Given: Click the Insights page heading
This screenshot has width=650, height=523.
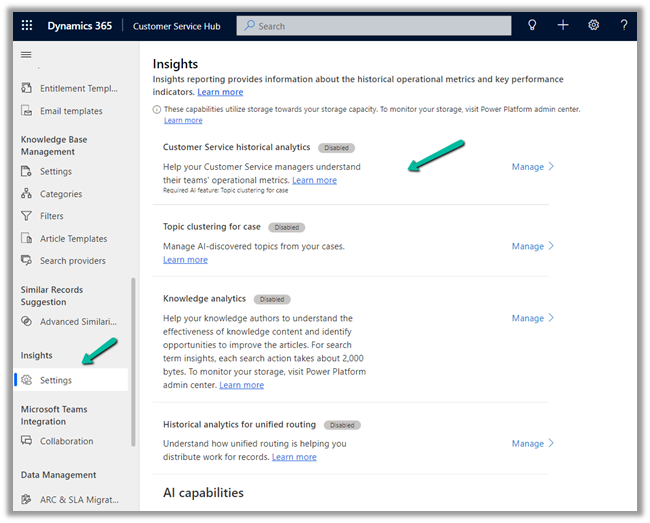Looking at the screenshot, I should point(175,64).
